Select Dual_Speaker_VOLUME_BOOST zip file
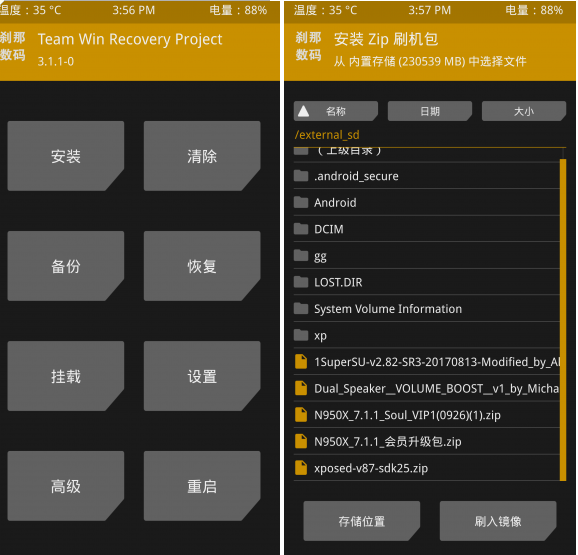 pyautogui.click(x=426, y=388)
